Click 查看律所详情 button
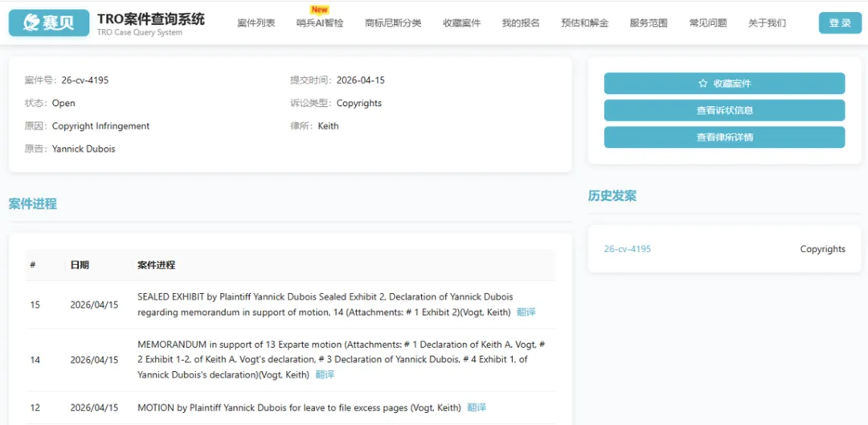This screenshot has height=425, width=868. click(724, 137)
